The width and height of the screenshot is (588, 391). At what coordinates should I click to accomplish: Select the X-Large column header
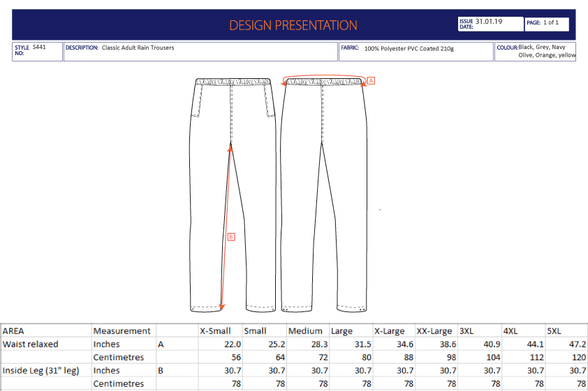pyautogui.click(x=389, y=332)
